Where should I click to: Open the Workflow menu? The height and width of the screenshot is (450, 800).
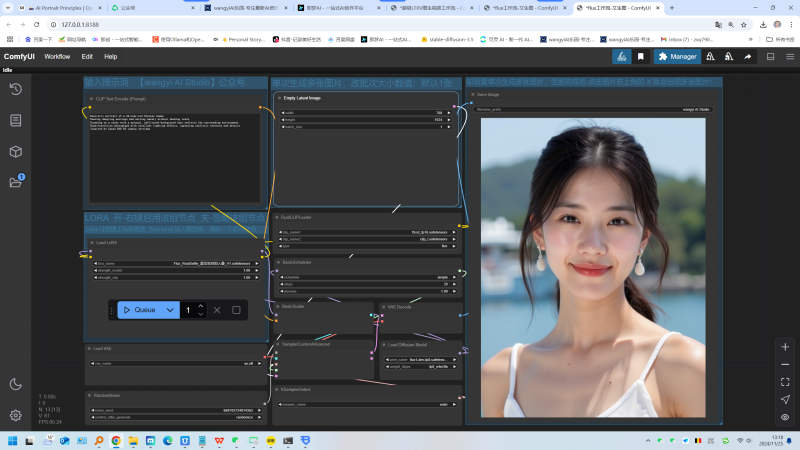point(57,57)
